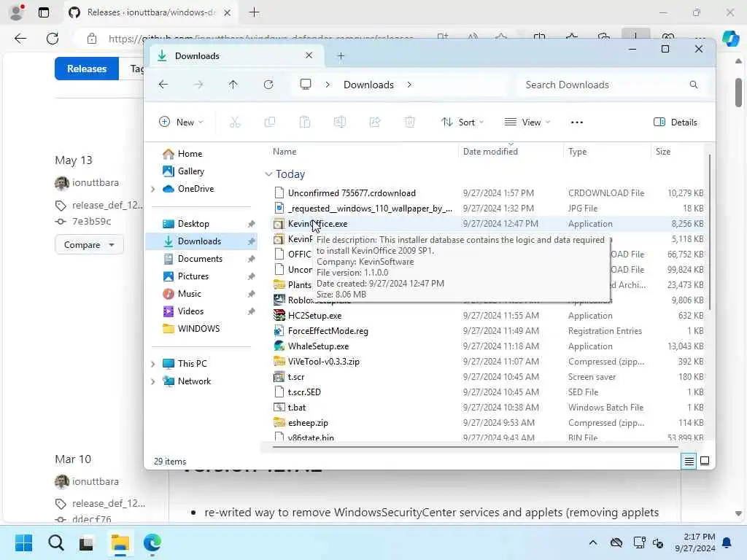Screen dimensions: 747x560
Task: Click the Delete trash icon in Explorer toolbar
Action: click(x=410, y=122)
